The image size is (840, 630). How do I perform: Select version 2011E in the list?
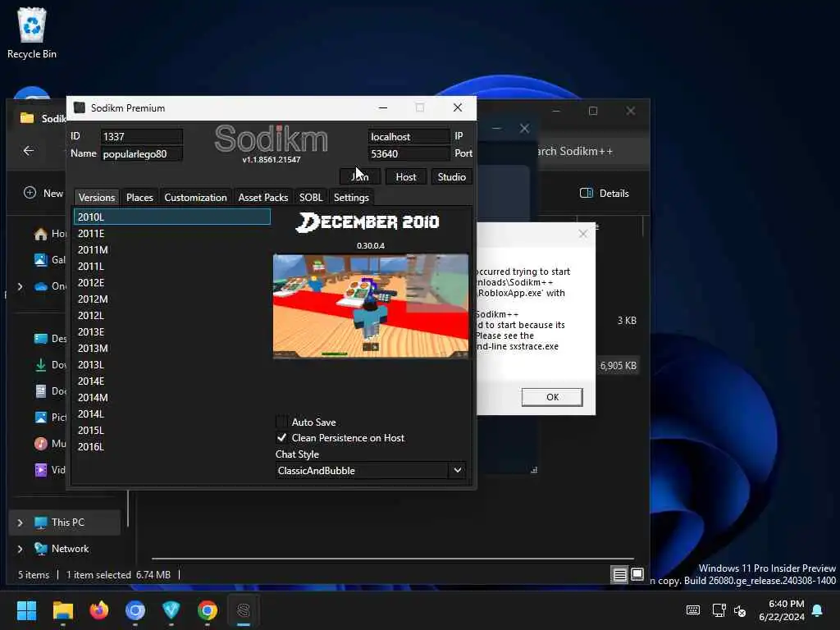(172, 234)
